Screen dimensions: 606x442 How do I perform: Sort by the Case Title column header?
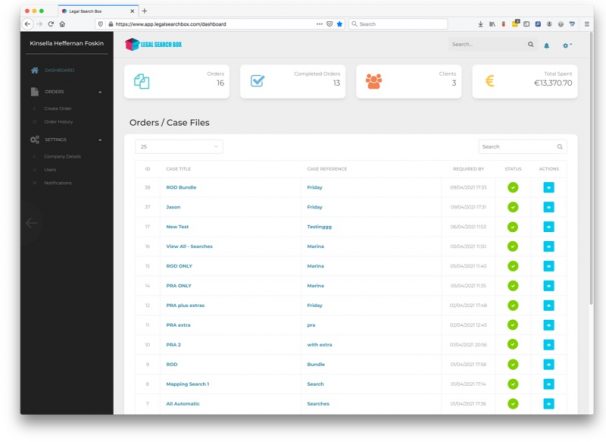point(178,169)
